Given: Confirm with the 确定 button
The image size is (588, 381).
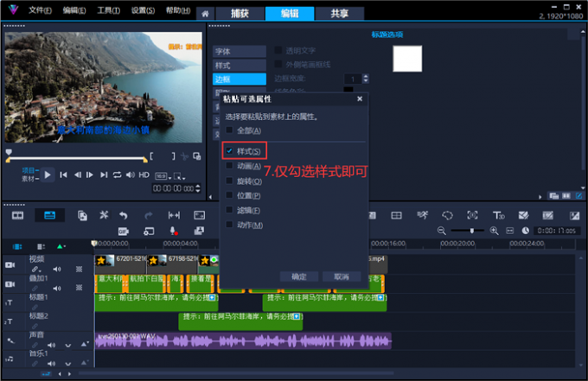Looking at the screenshot, I should [299, 276].
